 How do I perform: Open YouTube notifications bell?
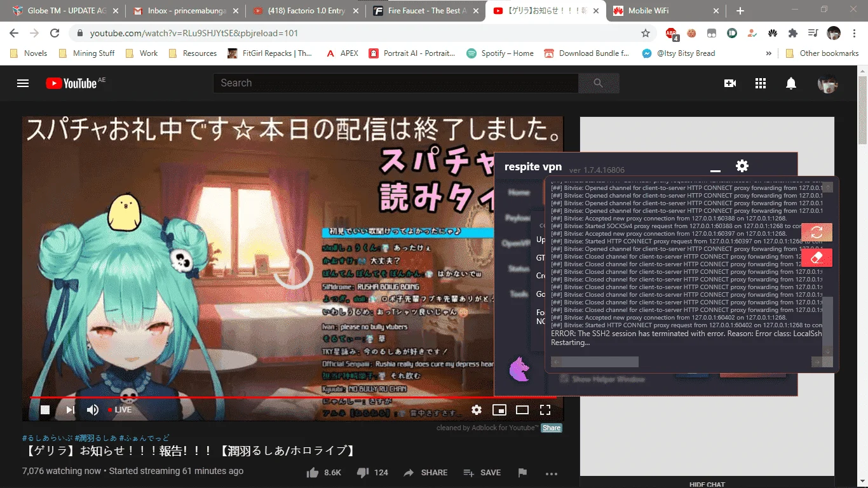click(791, 83)
